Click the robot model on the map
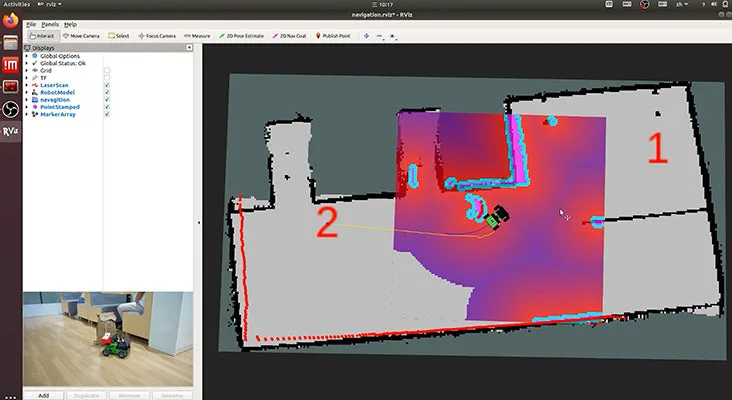 click(x=496, y=217)
